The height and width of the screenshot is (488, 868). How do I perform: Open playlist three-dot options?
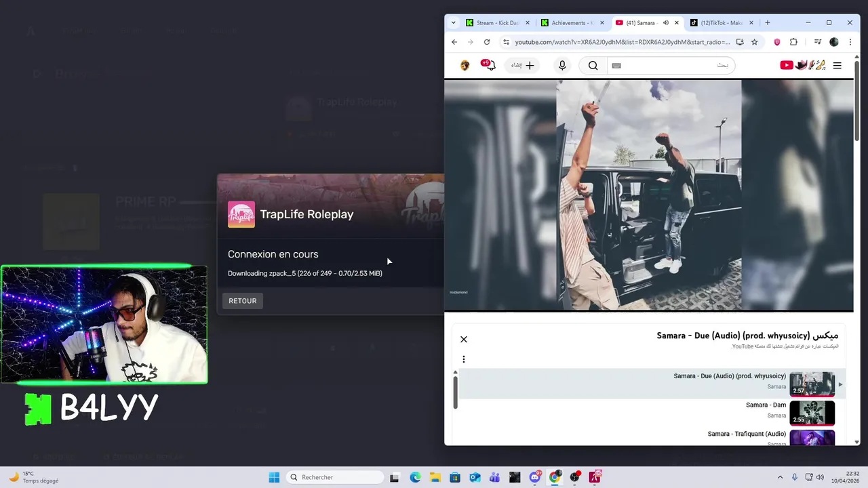(464, 359)
